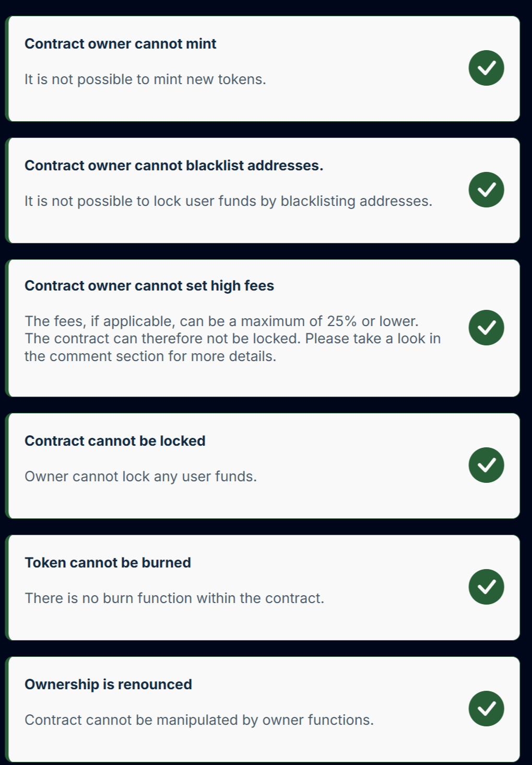Select the 'Contract owner cannot mint' heading
The height and width of the screenshot is (765, 532).
click(120, 44)
